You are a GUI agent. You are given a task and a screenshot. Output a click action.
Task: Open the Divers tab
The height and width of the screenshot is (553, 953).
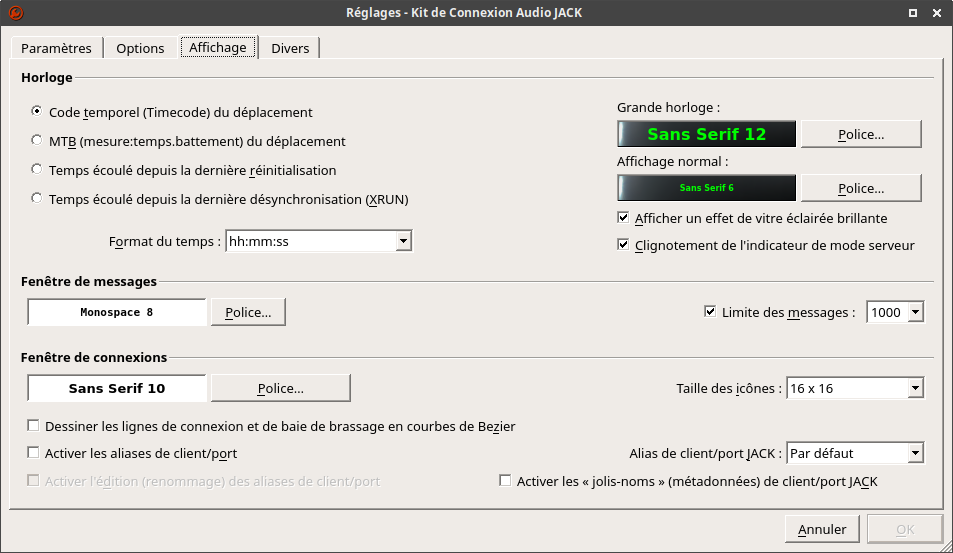click(290, 48)
